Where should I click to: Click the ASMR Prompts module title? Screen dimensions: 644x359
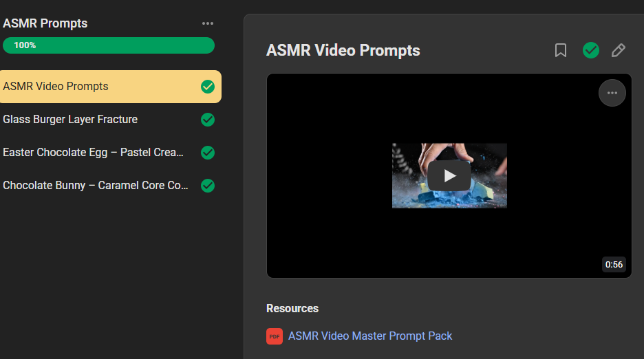45,23
